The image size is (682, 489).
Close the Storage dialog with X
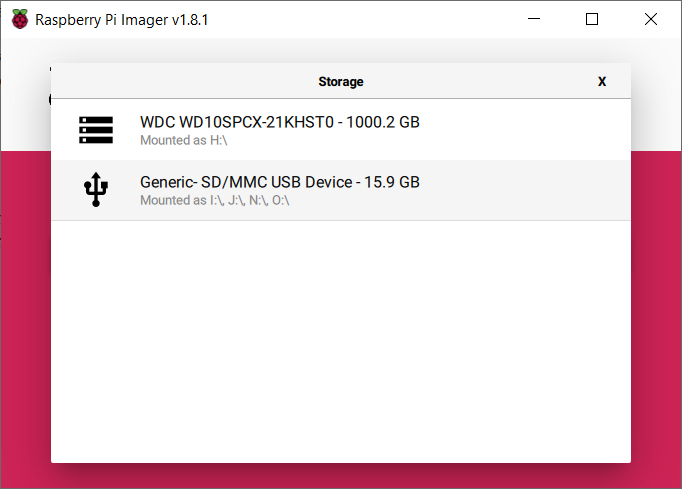(602, 82)
